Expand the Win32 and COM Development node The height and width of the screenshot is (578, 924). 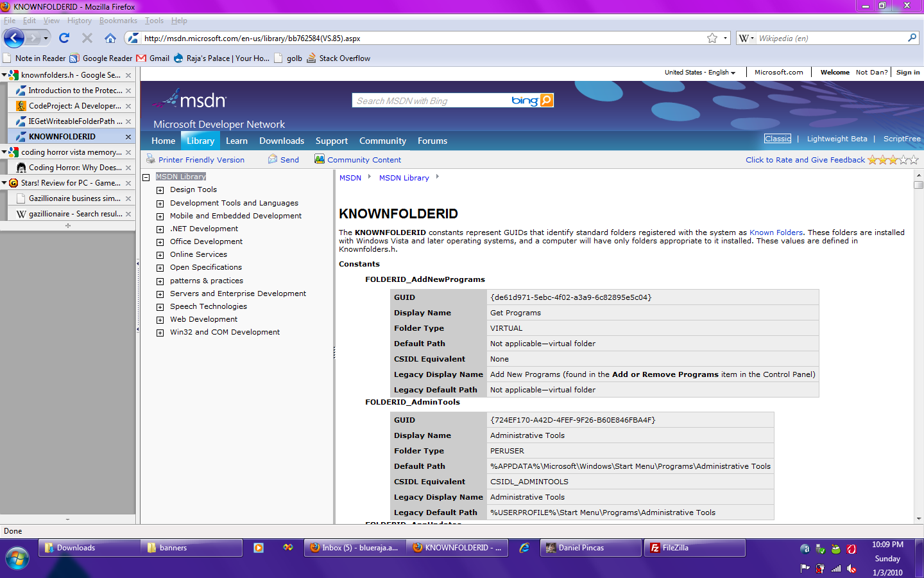pyautogui.click(x=160, y=333)
